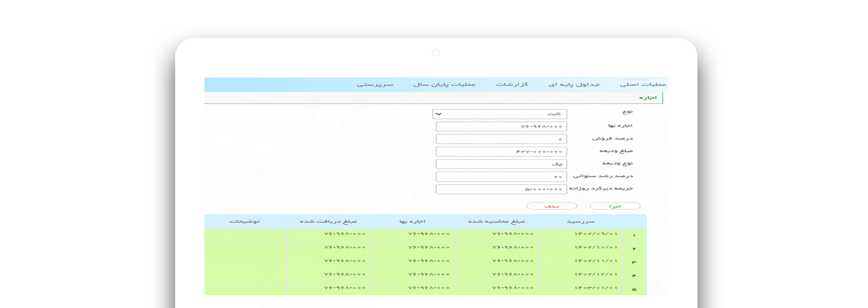The width and height of the screenshot is (868, 308).
Task: Open the عملیات پایان سال menu
Action: click(444, 85)
